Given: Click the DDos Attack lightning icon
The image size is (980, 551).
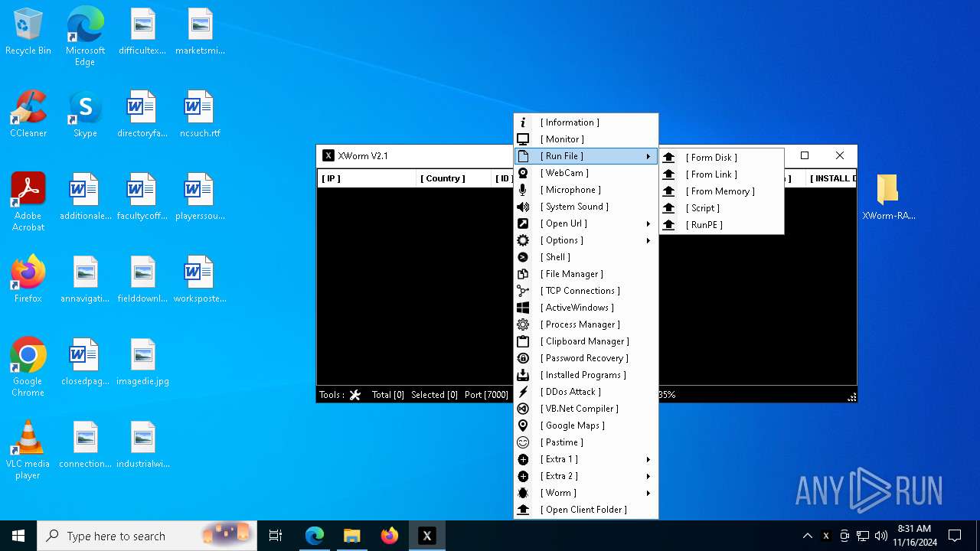Looking at the screenshot, I should (523, 392).
